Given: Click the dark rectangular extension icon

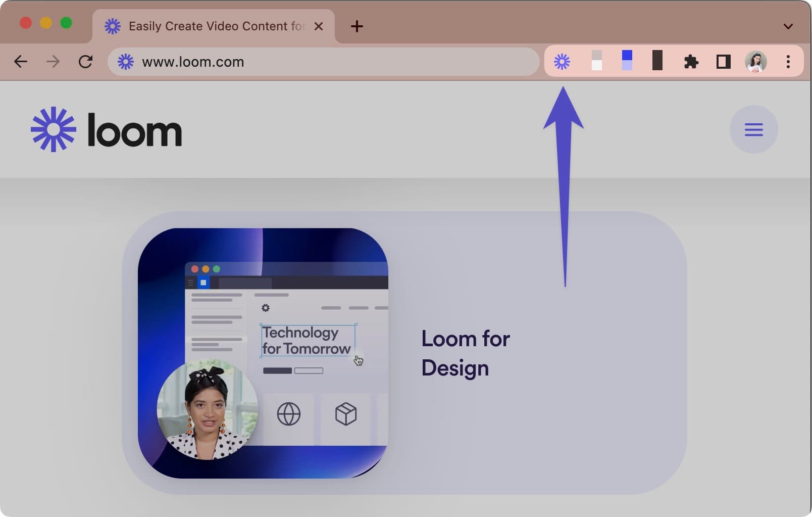Looking at the screenshot, I should (658, 61).
